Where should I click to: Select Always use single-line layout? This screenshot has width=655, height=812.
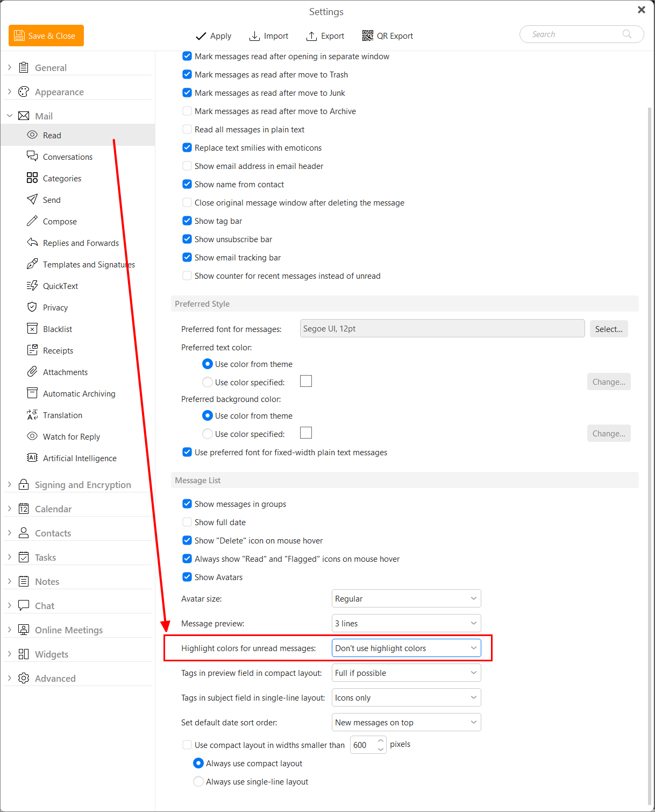click(x=198, y=781)
